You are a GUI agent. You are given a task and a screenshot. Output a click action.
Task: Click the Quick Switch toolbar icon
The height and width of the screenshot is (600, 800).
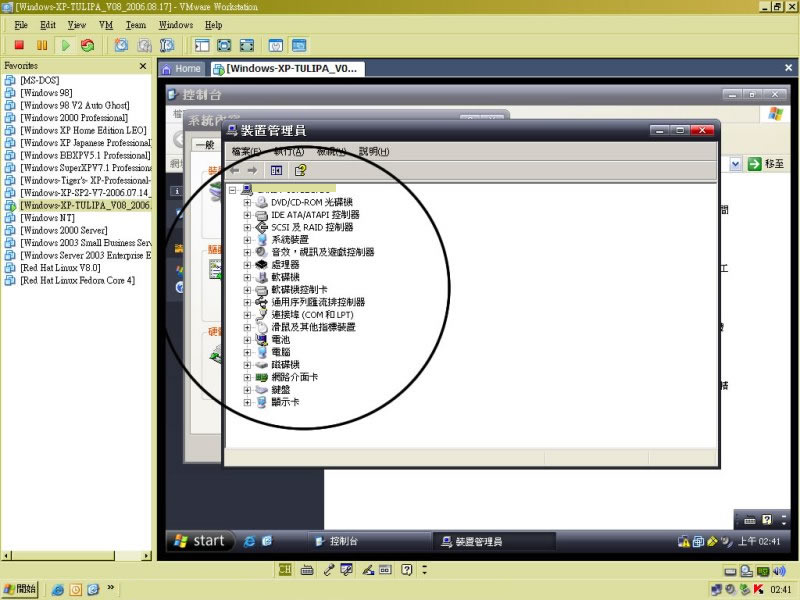point(247,45)
